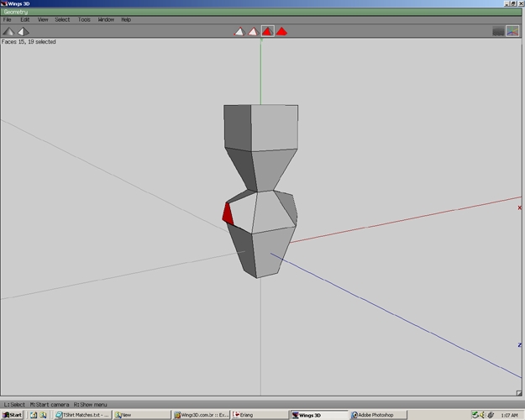Image resolution: width=525 pixels, height=420 pixels.
Task: Open the Select menu
Action: (62, 20)
